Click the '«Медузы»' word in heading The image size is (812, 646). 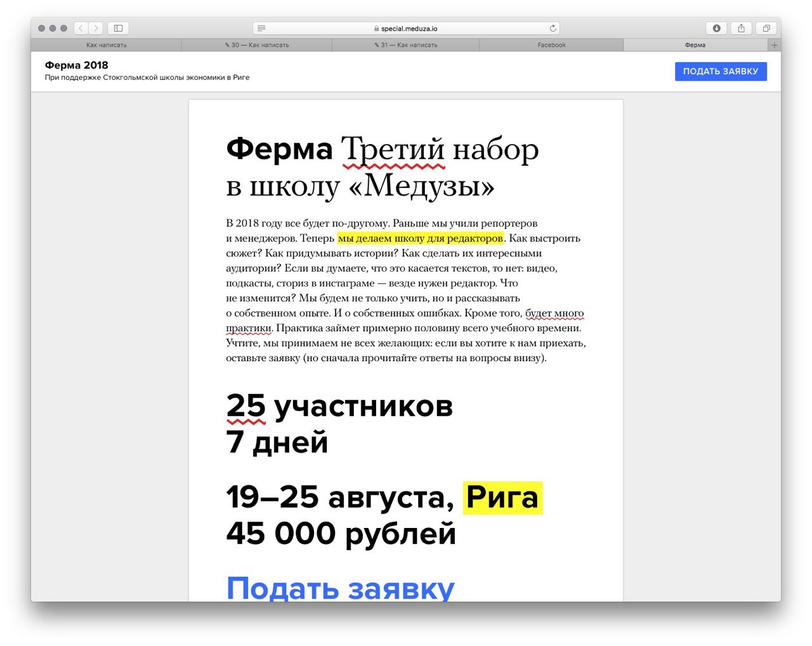pyautogui.click(x=421, y=187)
